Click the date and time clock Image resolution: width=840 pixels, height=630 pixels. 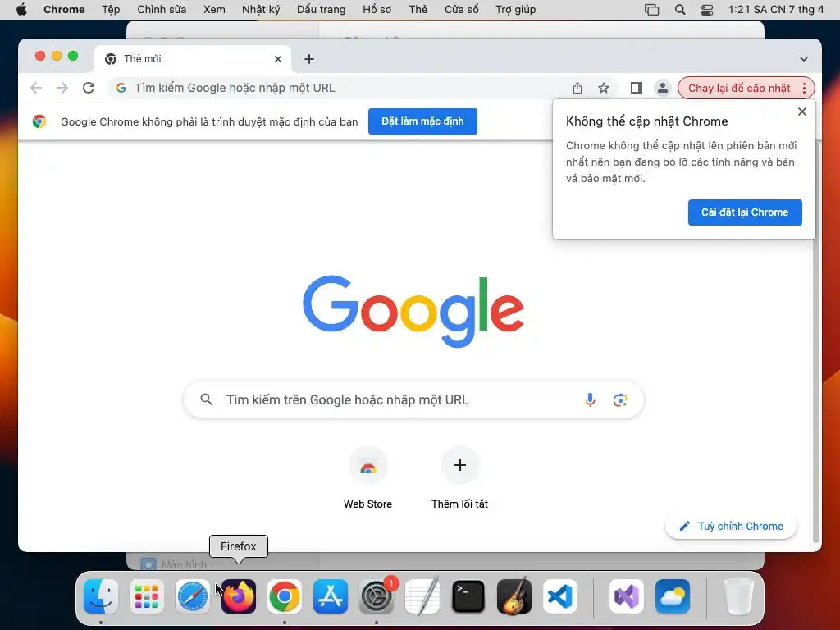click(776, 10)
